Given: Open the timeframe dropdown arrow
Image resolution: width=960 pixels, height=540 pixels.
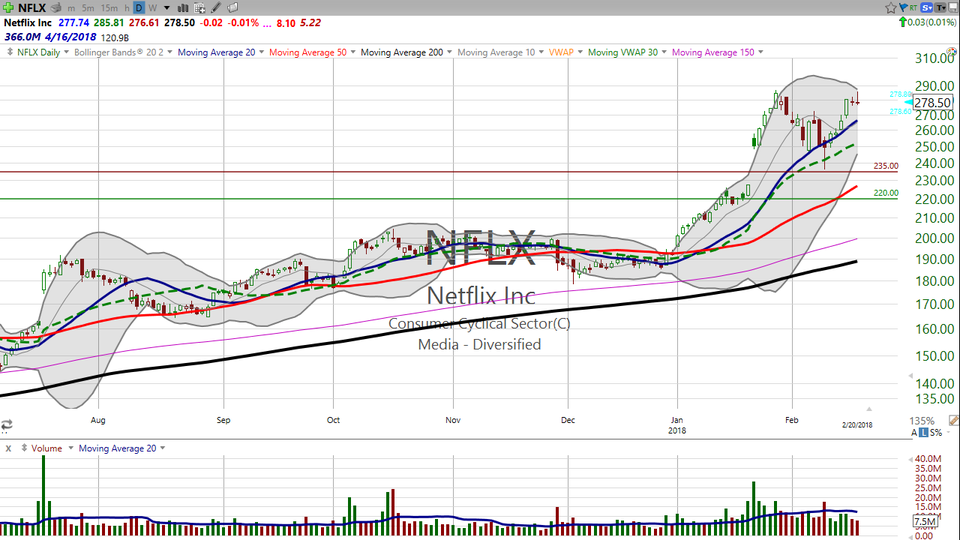Looking at the screenshot, I should 167,8.
